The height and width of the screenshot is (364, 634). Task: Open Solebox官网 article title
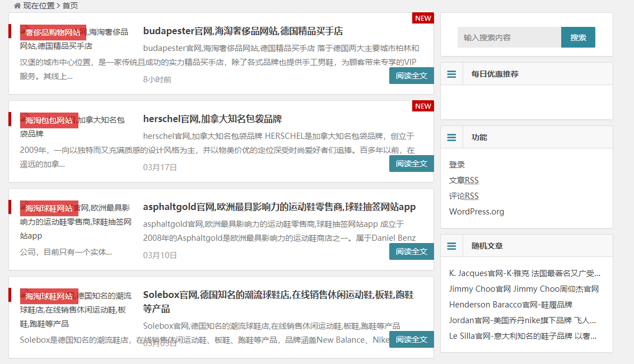(278, 302)
